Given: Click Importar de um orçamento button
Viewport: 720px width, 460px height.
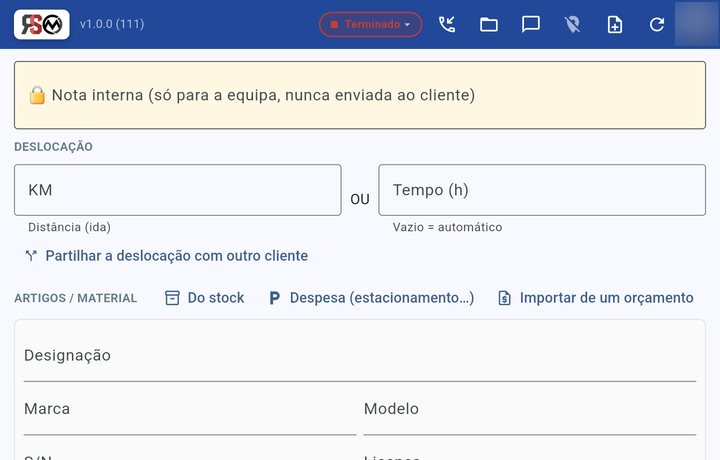Looking at the screenshot, I should [x=596, y=298].
